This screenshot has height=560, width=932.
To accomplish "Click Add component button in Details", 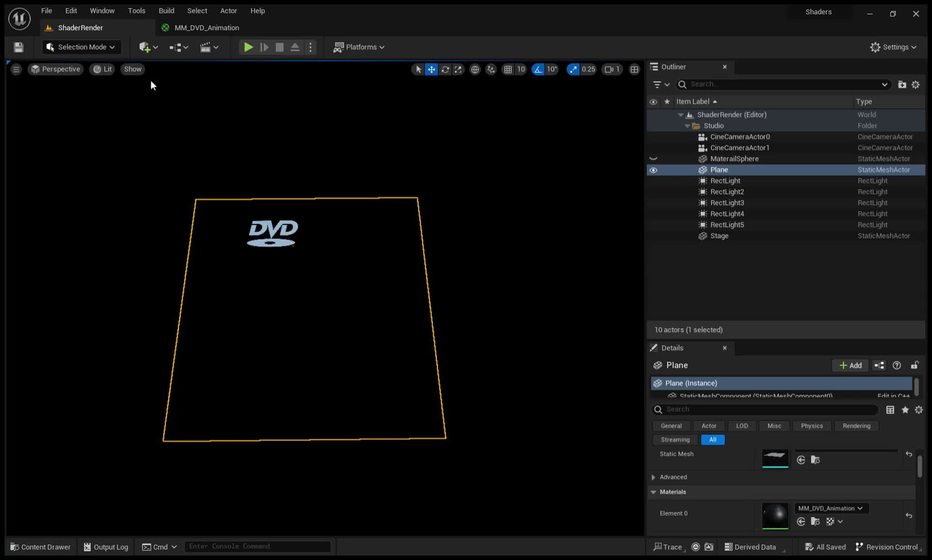I will (850, 365).
